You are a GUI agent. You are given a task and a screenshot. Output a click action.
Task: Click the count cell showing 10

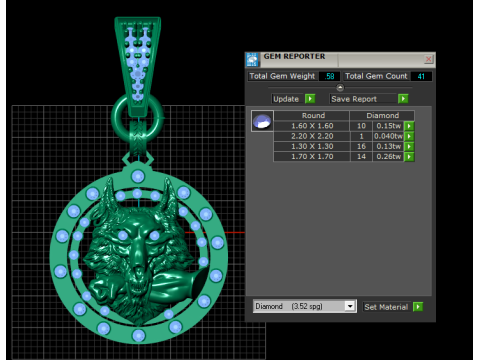click(361, 126)
